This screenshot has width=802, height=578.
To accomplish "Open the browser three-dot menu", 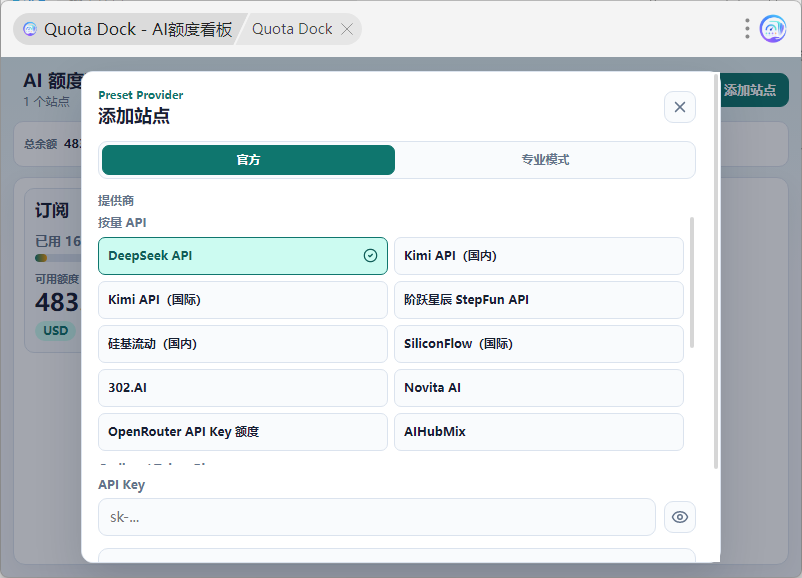I will [x=747, y=29].
